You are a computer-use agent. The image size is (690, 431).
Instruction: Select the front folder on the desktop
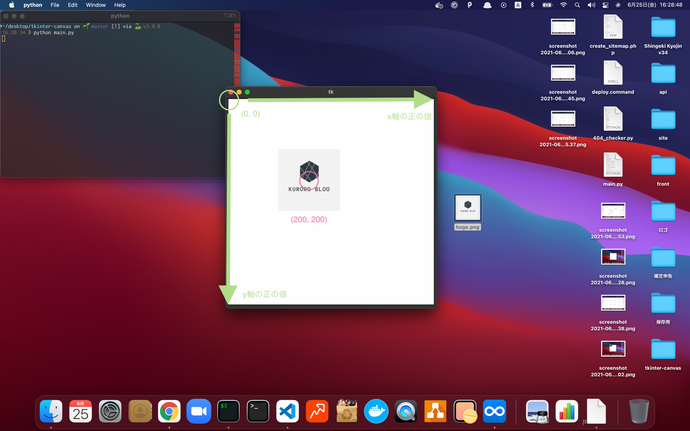coord(663,169)
